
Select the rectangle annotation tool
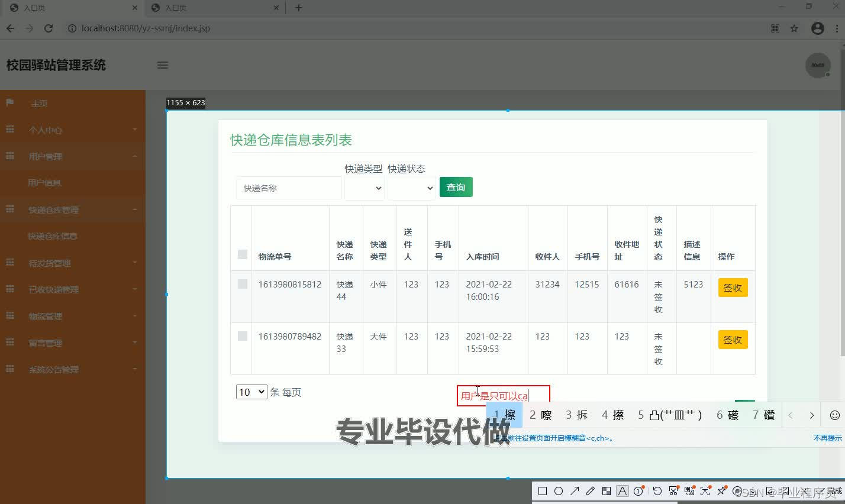point(542,491)
